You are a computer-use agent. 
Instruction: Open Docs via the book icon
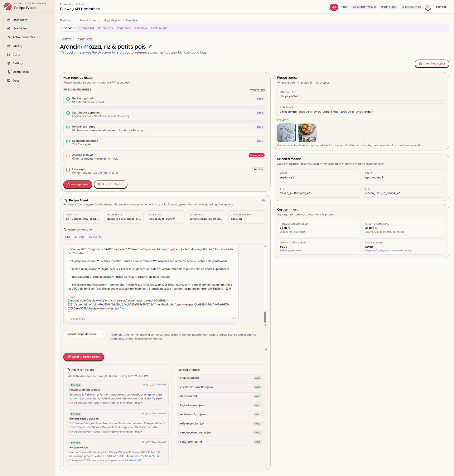(x=9, y=81)
